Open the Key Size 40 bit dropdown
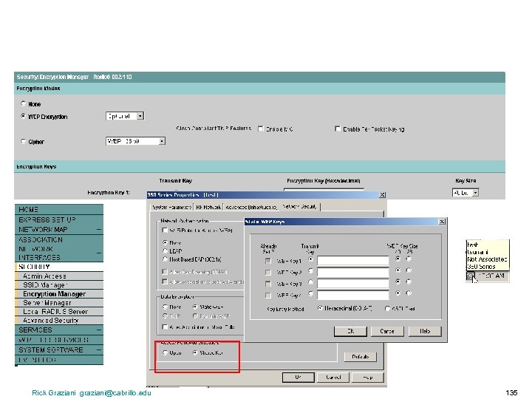The width and height of the screenshot is (532, 399). point(465,193)
